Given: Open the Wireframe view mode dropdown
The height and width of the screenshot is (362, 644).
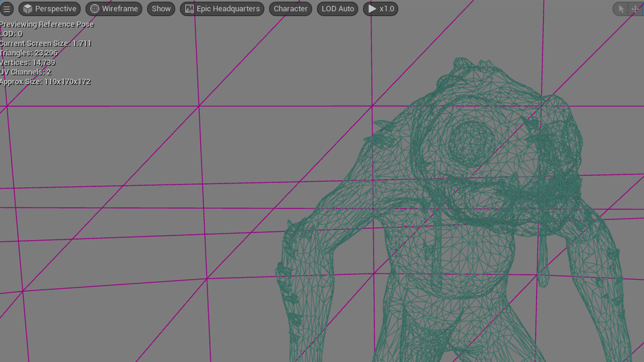Looking at the screenshot, I should click(x=114, y=9).
